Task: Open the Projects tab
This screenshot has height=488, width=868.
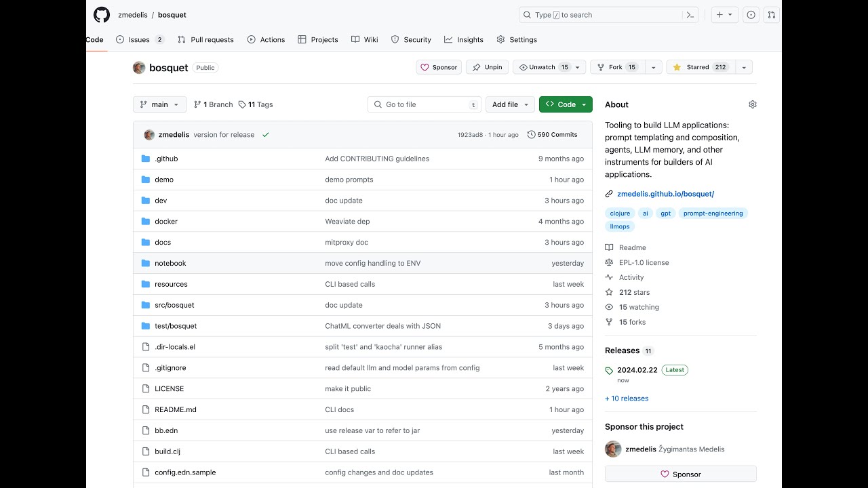Action: pos(318,40)
